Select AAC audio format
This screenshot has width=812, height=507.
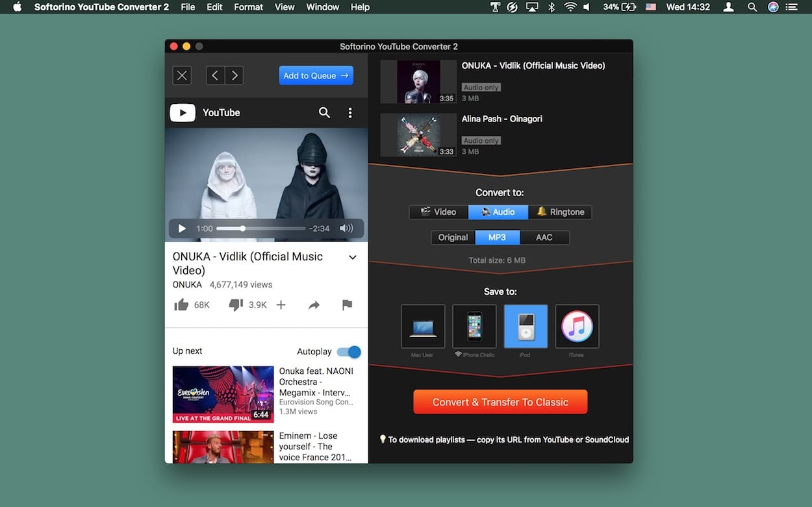544,237
